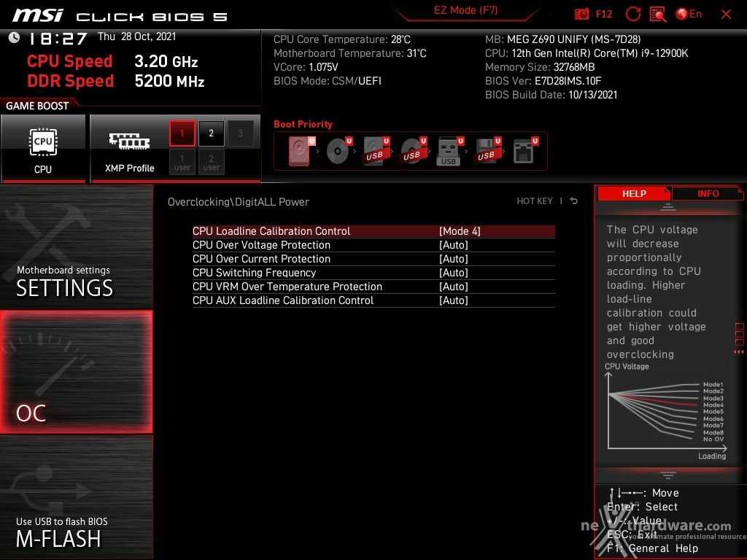Click the date Thu 28 Oct, 2021
Viewport: 747px width, 560px height.
(136, 36)
